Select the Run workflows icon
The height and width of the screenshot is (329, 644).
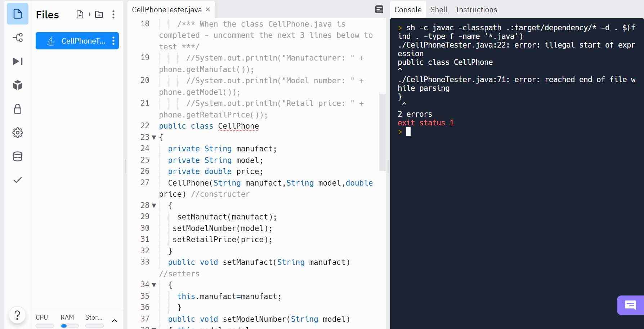coord(17,61)
